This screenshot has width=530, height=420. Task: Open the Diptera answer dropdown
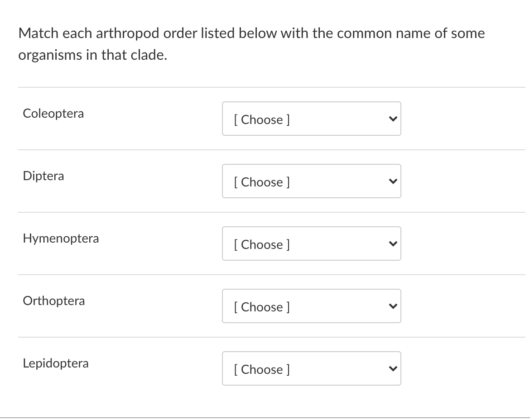(311, 181)
